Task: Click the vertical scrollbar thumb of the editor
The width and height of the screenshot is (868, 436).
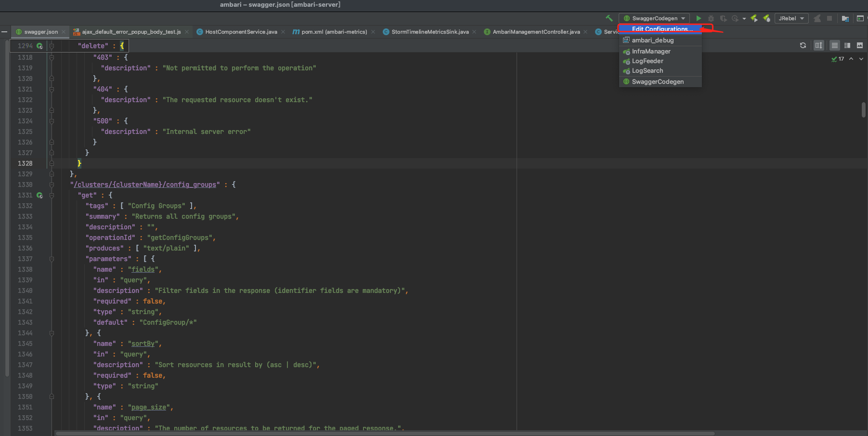Action: pos(864,109)
